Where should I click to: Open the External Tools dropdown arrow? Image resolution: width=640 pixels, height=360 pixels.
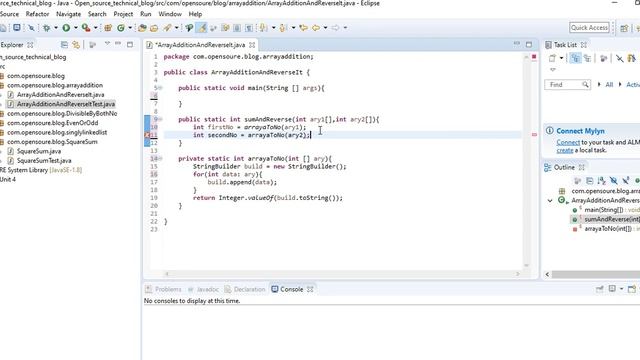coord(96,28)
